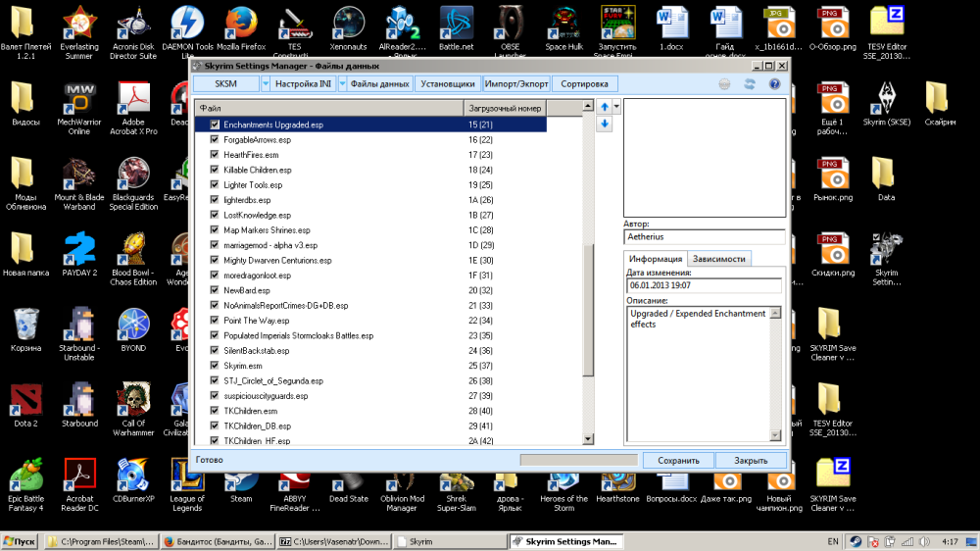Open the Epic Battle Fantasy 4 icon
Screen dimensions: 980x551
[x=25, y=485]
